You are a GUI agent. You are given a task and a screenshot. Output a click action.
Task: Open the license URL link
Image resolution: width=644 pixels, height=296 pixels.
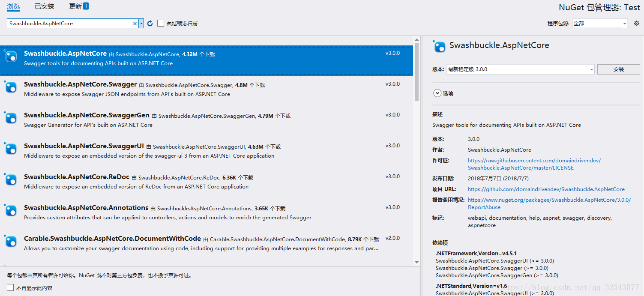pos(534,164)
